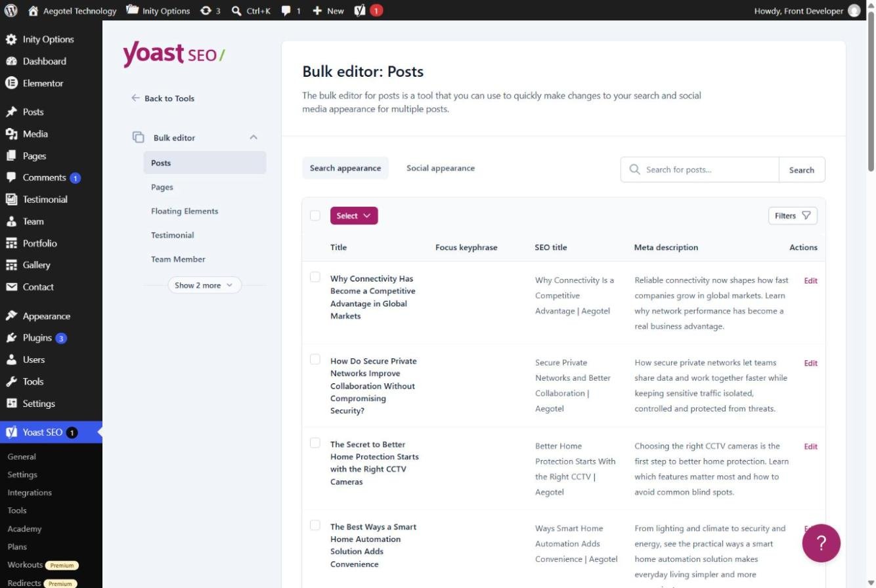Image resolution: width=876 pixels, height=588 pixels.
Task: Check the box for Why Connectivity post
Action: pos(315,277)
